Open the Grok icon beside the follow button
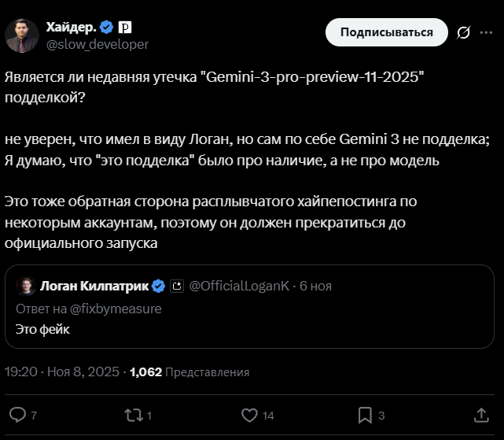Image resolution: width=504 pixels, height=440 pixels. (464, 32)
